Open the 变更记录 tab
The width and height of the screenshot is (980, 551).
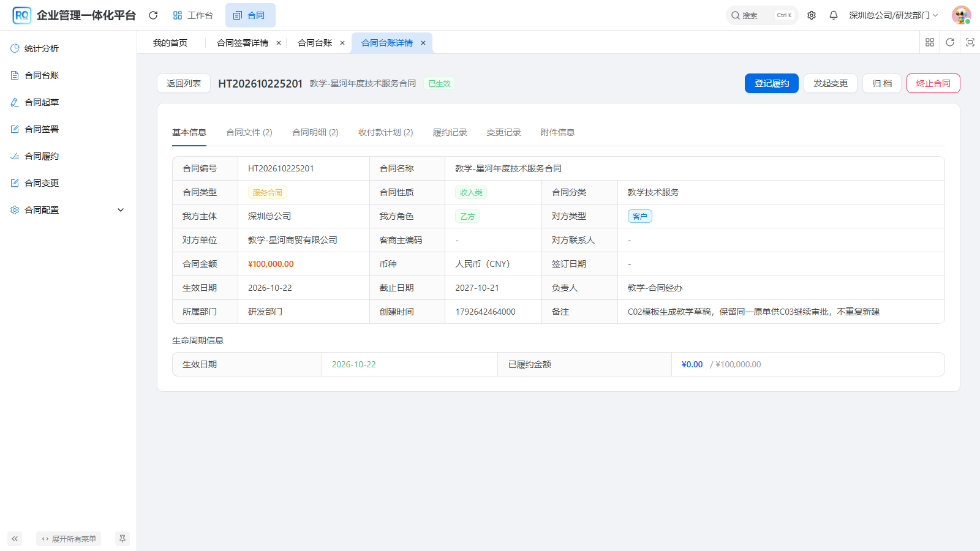[x=504, y=132]
